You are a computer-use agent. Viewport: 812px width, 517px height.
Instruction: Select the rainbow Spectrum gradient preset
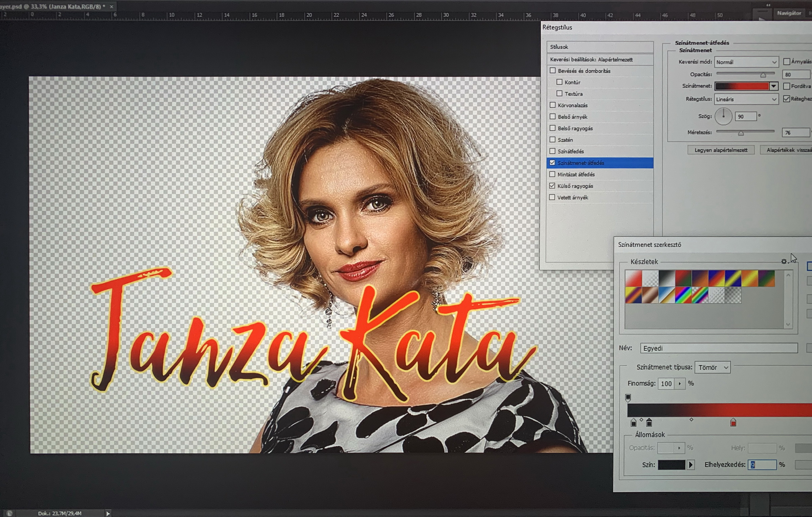pos(683,295)
